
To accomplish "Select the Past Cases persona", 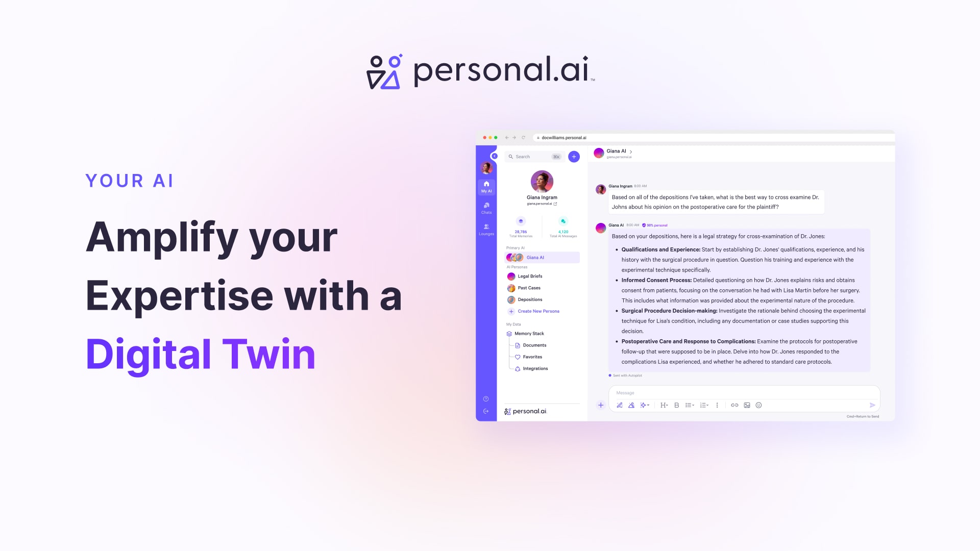I will click(529, 288).
